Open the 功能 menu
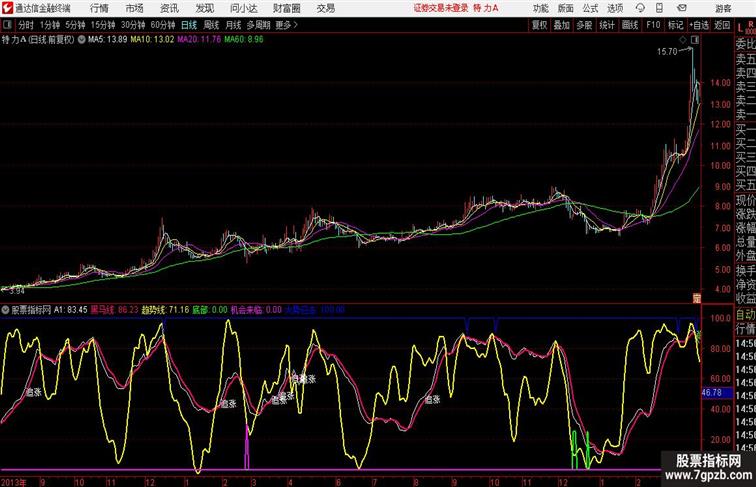 (541, 8)
